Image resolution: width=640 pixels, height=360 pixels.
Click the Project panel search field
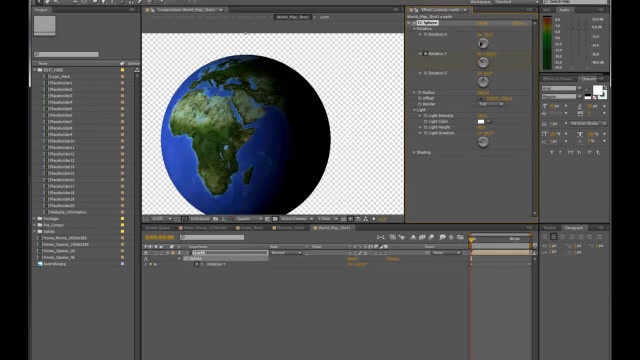point(67,54)
